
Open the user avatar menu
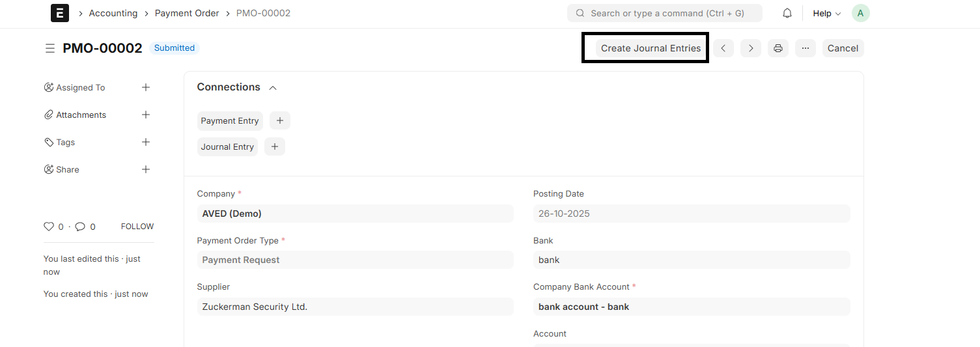pyautogui.click(x=860, y=13)
